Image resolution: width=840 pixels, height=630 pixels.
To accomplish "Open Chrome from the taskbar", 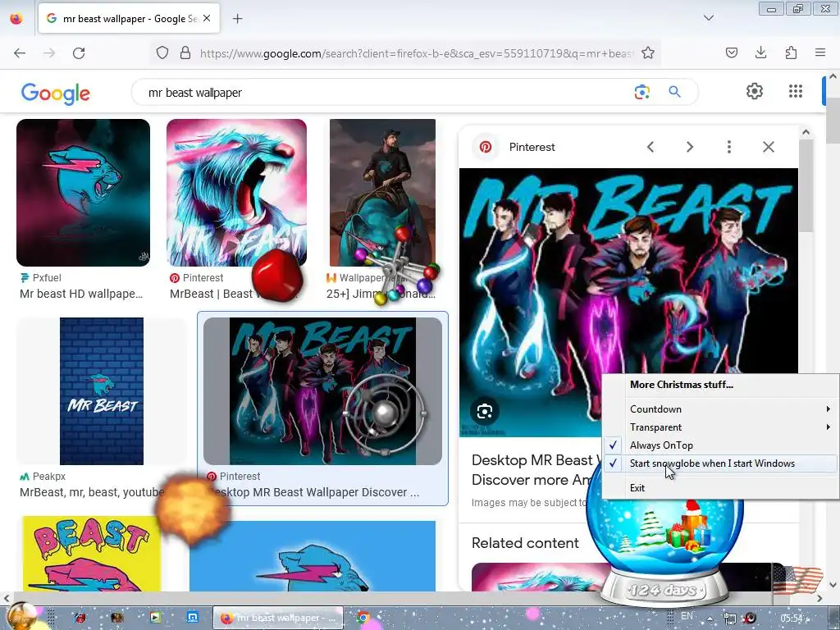I will tap(363, 618).
